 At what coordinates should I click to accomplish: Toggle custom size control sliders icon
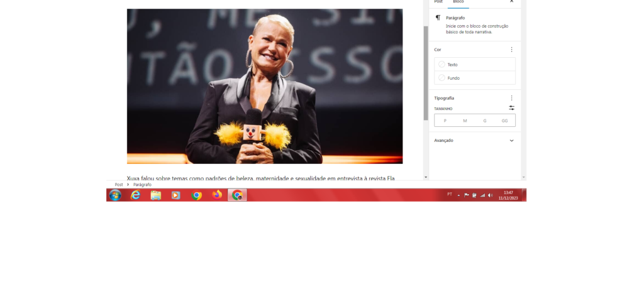coord(511,108)
